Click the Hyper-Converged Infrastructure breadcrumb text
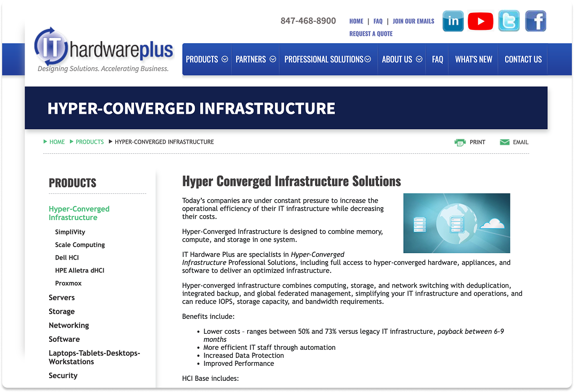574x392 pixels. (x=164, y=142)
